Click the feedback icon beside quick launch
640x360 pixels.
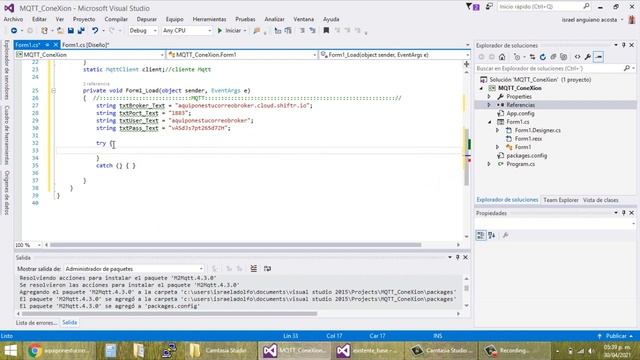coord(489,7)
